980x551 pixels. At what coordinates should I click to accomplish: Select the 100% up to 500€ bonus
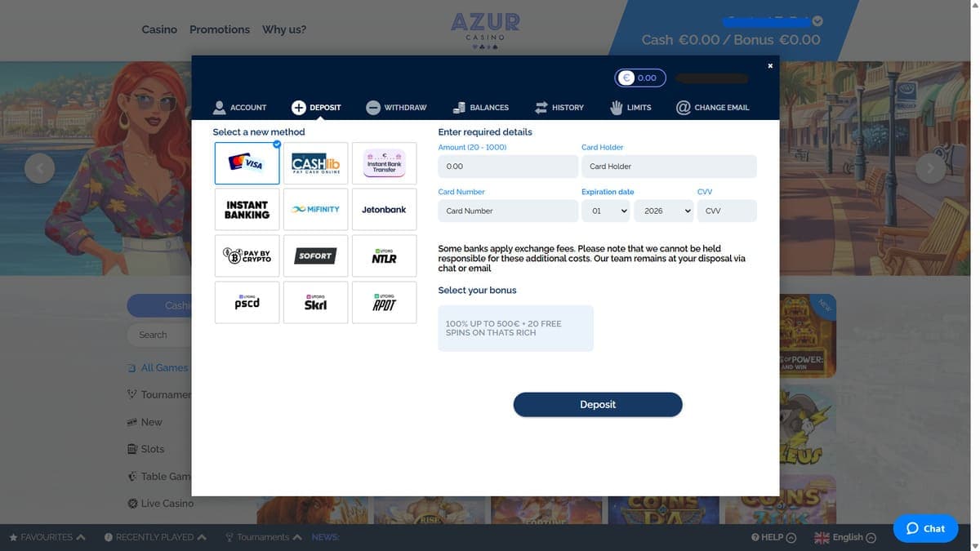point(516,328)
